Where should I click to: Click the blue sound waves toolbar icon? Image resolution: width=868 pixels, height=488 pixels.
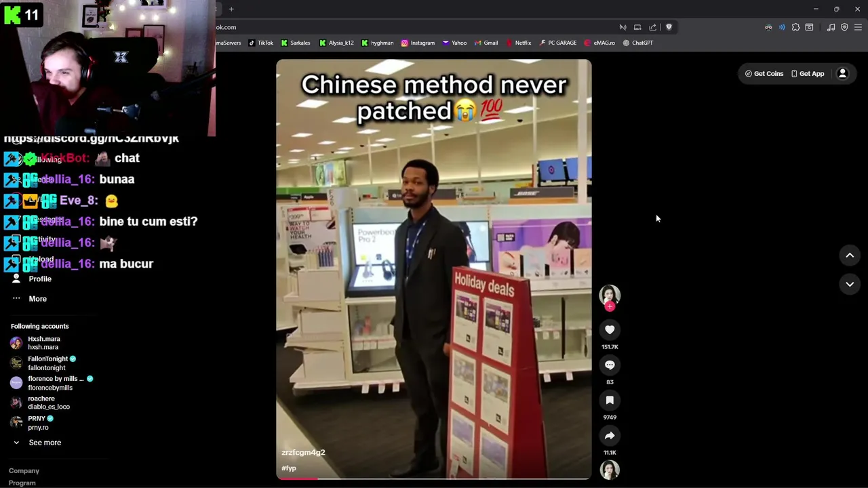(x=782, y=27)
